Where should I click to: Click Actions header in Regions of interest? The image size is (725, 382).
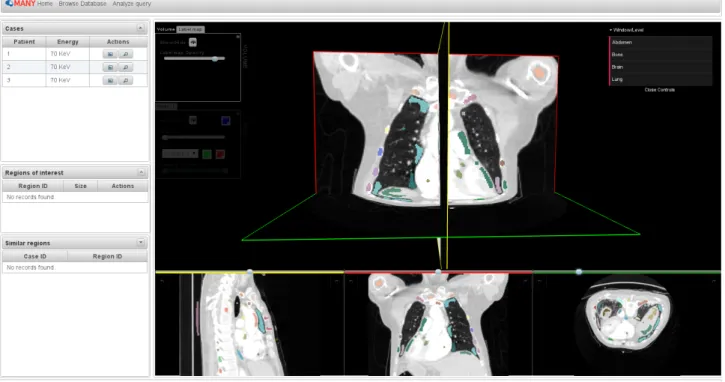[123, 186]
